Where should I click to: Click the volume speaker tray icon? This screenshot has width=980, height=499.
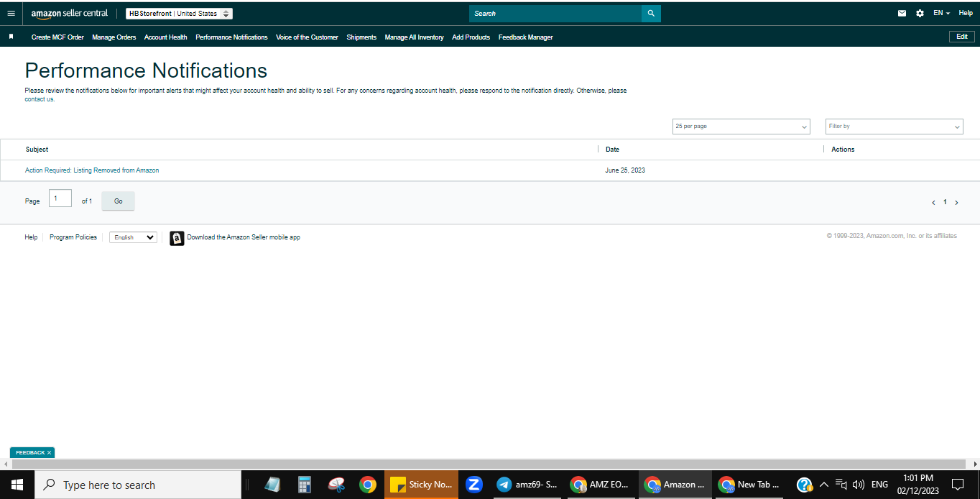(x=858, y=485)
